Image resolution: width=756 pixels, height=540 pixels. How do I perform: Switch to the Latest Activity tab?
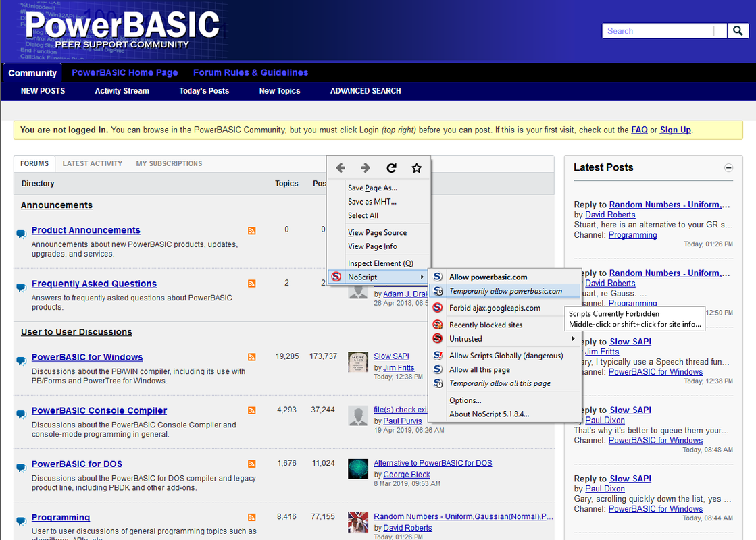tap(92, 164)
